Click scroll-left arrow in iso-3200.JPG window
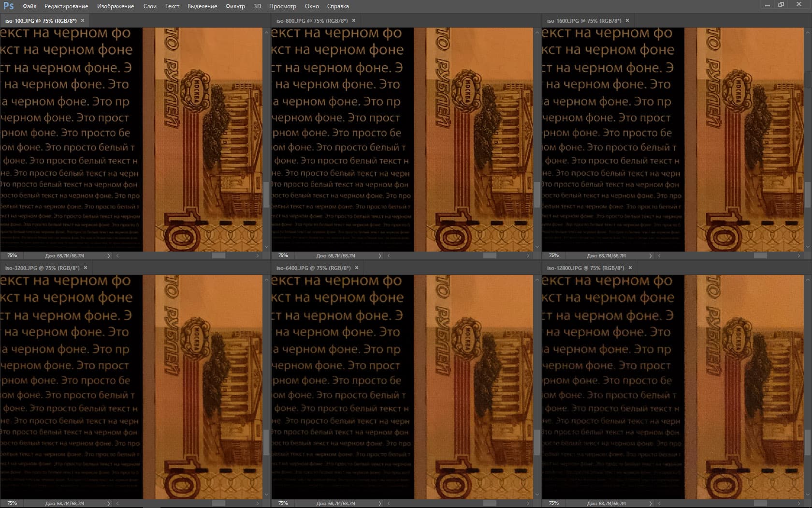The image size is (812, 508). pos(117,503)
